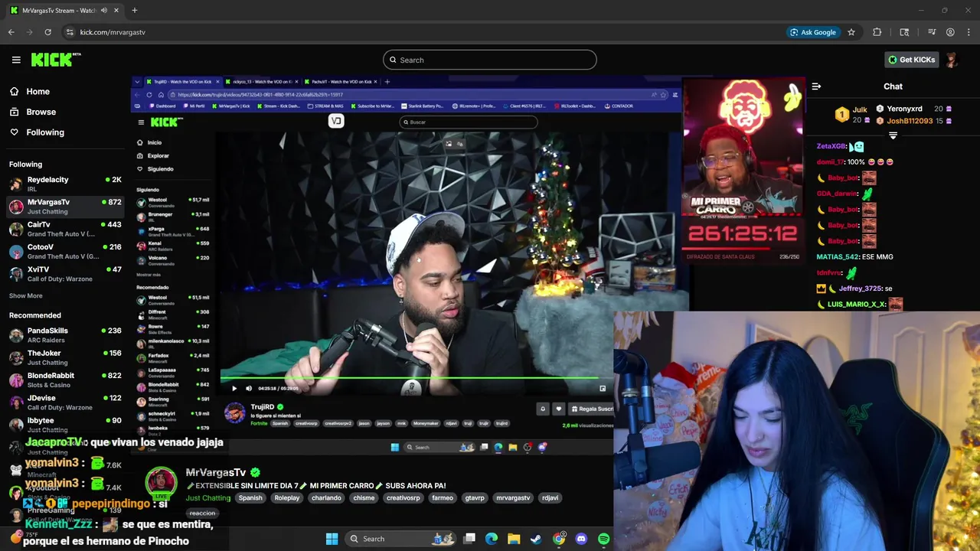Open Chrome extensions puzzle icon
This screenshot has width=980, height=551.
[x=877, y=32]
